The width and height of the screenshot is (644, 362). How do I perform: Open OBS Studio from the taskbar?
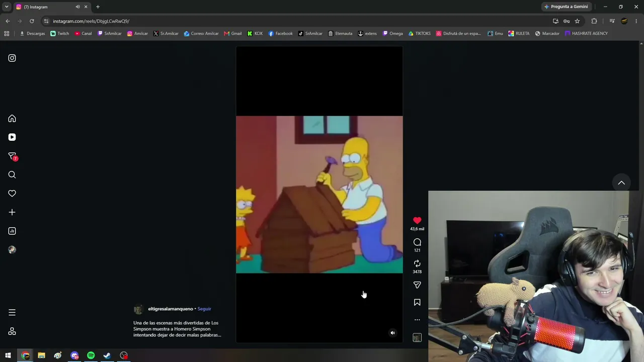tap(124, 355)
